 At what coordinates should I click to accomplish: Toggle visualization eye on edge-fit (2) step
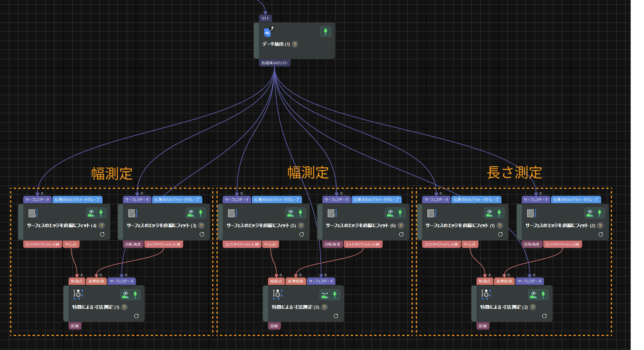pos(590,213)
